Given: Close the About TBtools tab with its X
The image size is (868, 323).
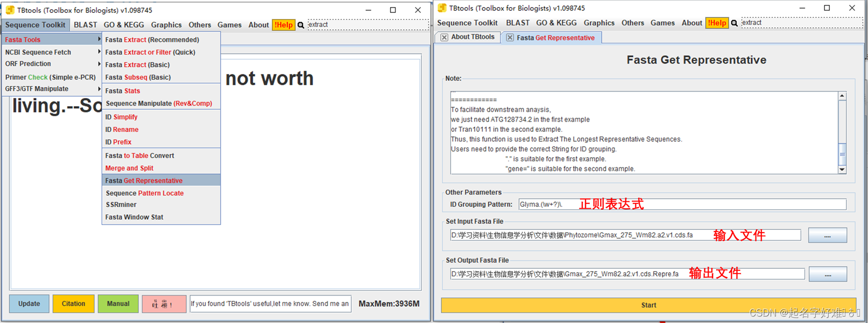Looking at the screenshot, I should [x=444, y=37].
